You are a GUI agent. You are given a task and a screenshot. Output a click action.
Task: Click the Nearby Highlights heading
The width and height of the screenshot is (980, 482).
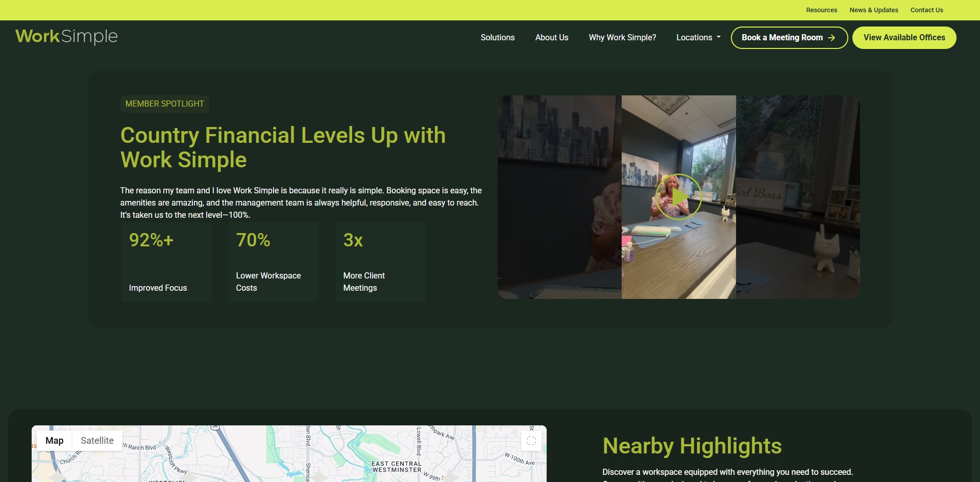[692, 446]
